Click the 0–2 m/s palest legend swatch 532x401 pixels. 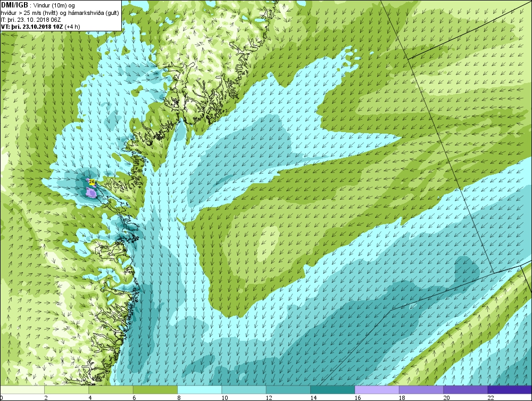click(22, 390)
